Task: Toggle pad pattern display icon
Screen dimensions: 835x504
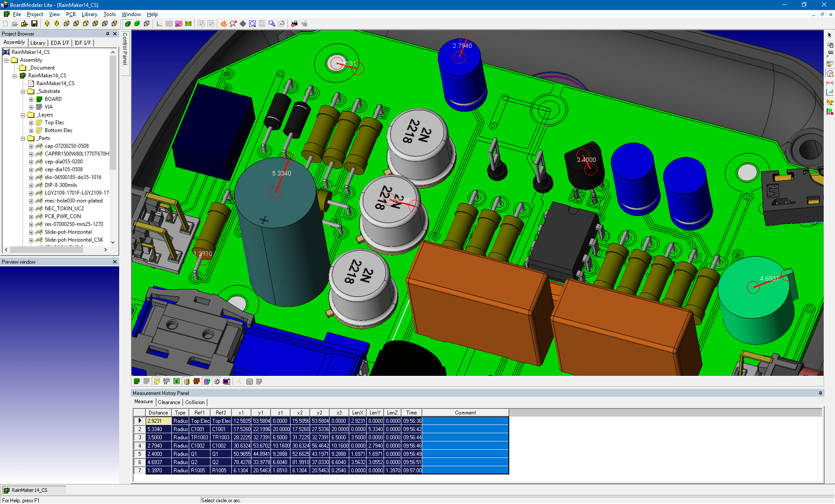Action: (167, 381)
